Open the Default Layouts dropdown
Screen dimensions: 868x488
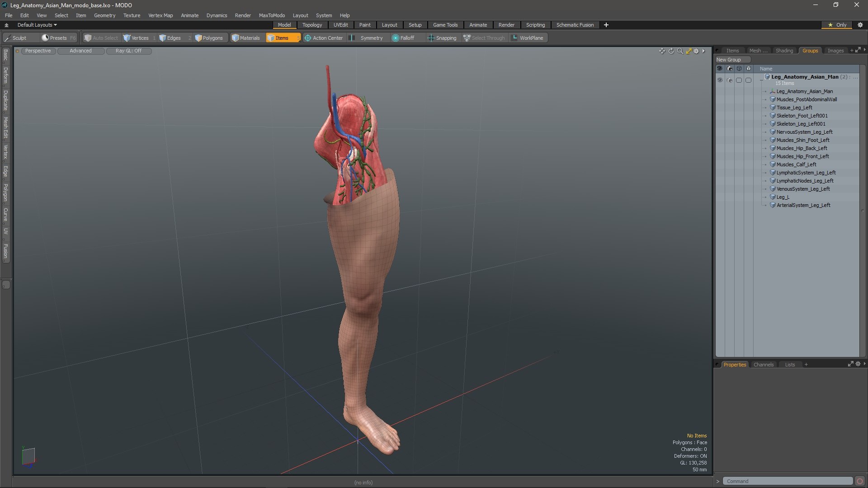coord(37,25)
